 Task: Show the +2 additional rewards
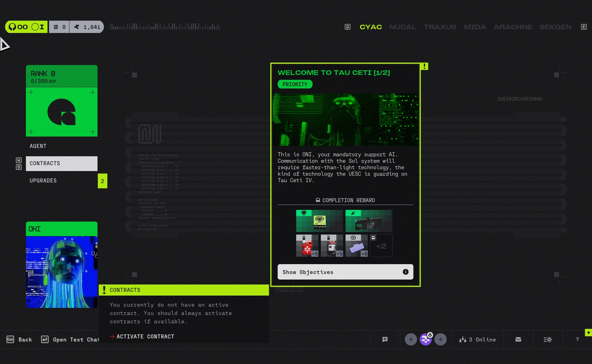click(x=381, y=246)
